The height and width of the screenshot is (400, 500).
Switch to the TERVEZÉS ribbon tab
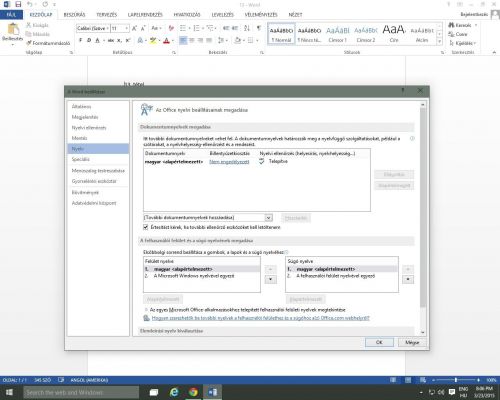107,15
